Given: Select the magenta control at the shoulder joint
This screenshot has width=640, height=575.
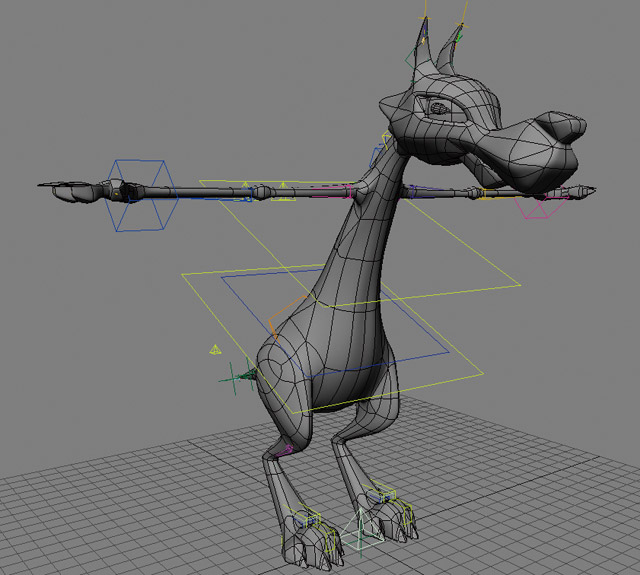Looking at the screenshot, I should (331, 191).
